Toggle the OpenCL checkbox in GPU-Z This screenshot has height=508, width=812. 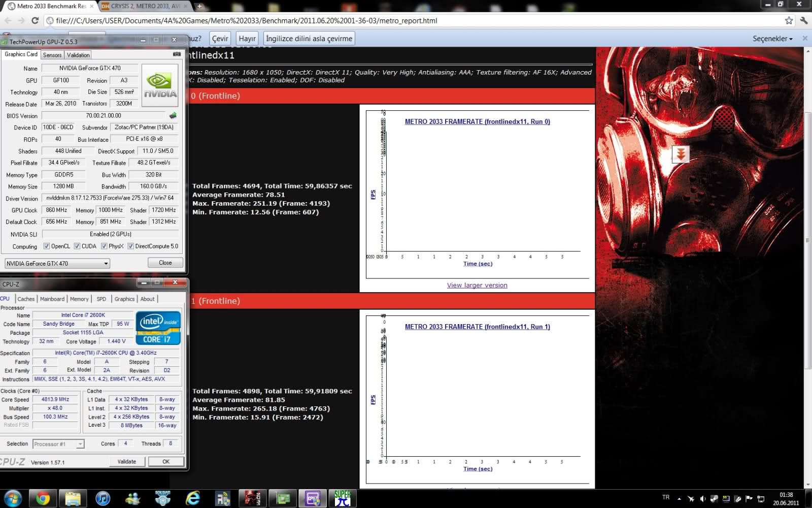(47, 246)
